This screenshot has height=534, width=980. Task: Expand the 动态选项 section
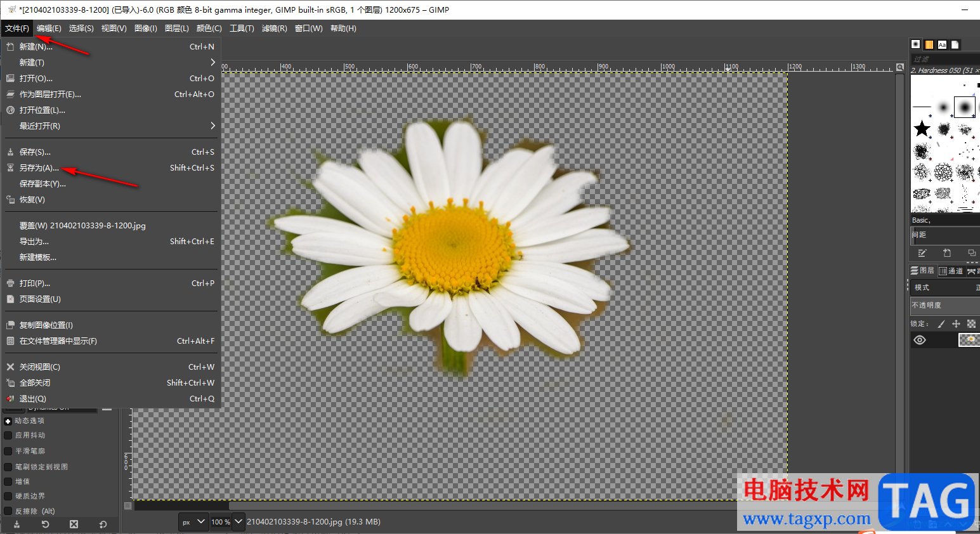[x=8, y=421]
